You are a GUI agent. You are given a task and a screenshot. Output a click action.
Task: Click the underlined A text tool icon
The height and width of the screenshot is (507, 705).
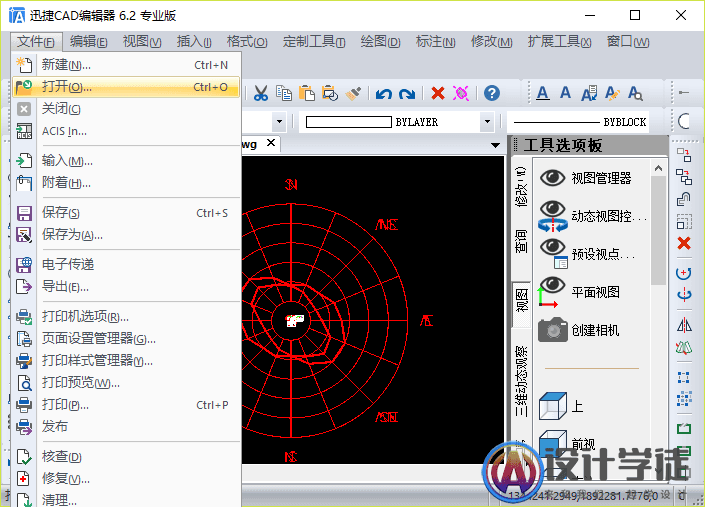coord(543,93)
